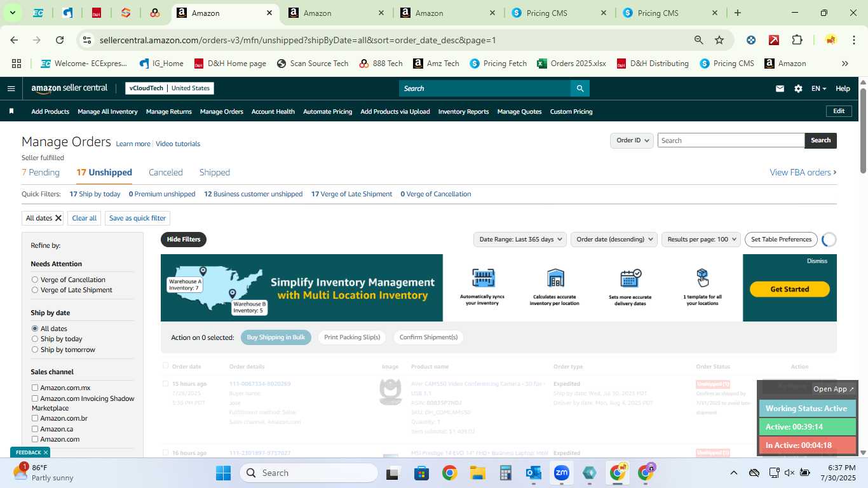Open the bookmarks apps grid icon
The width and height of the screenshot is (868, 488).
(17, 64)
